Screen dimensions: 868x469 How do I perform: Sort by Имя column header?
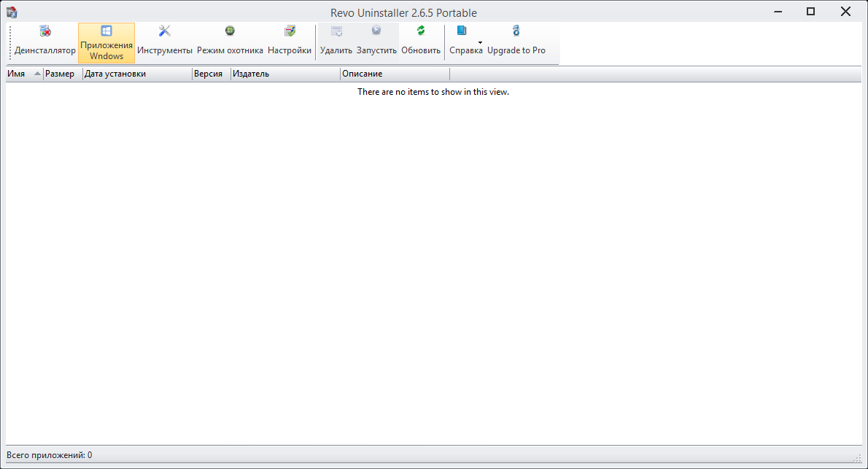[x=24, y=74]
